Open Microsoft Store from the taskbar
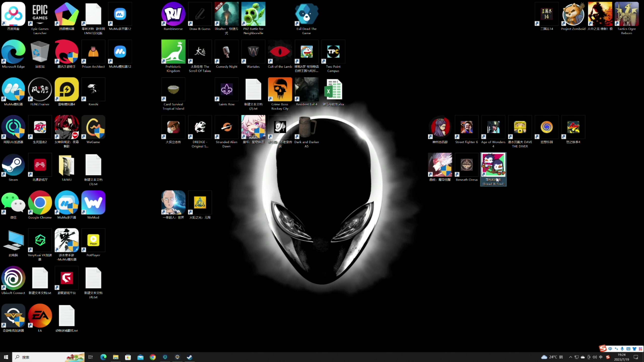644x362 pixels. click(x=128, y=357)
